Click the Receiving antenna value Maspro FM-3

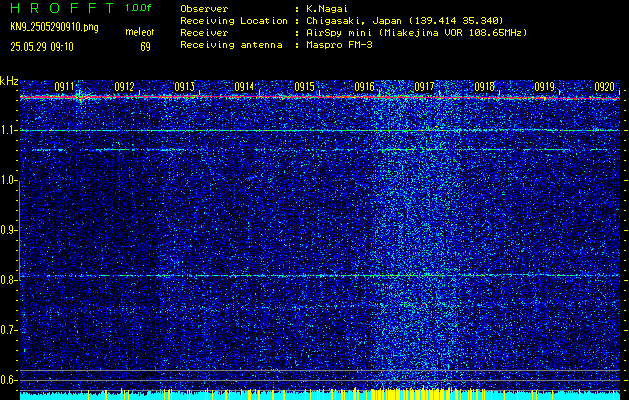[x=339, y=45]
